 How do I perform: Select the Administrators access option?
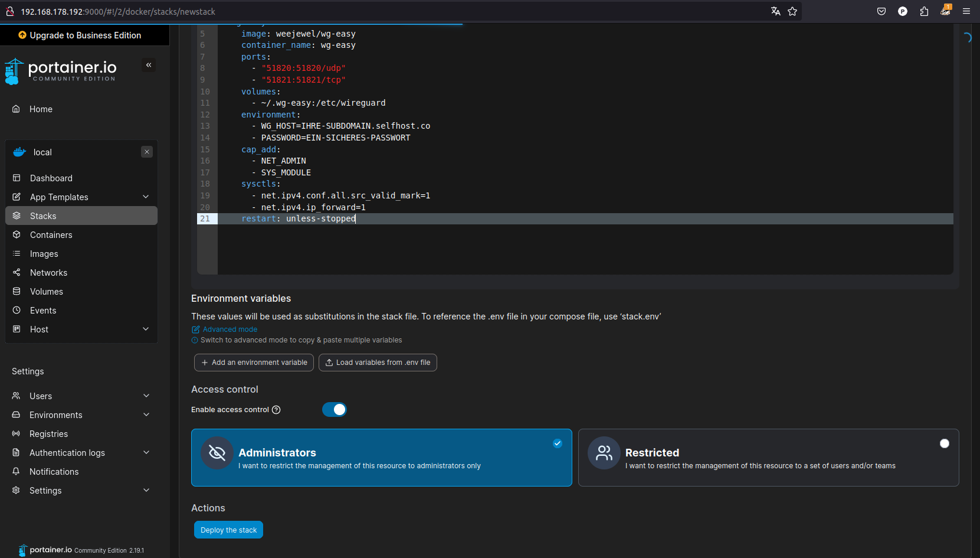(381, 458)
